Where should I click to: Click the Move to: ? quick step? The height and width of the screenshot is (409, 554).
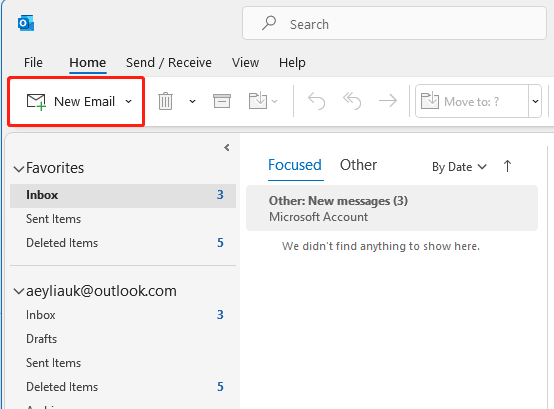(472, 101)
